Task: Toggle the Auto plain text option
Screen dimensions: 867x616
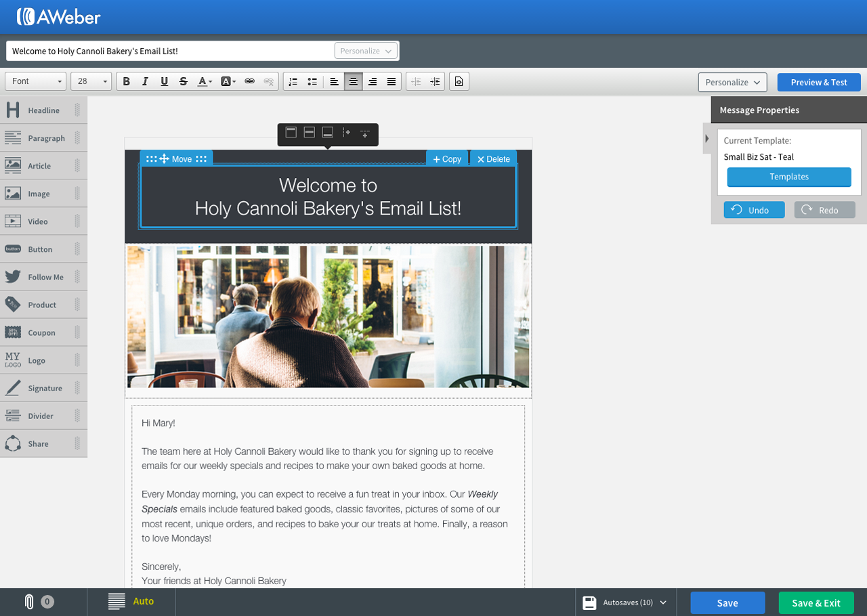Action: 131,601
